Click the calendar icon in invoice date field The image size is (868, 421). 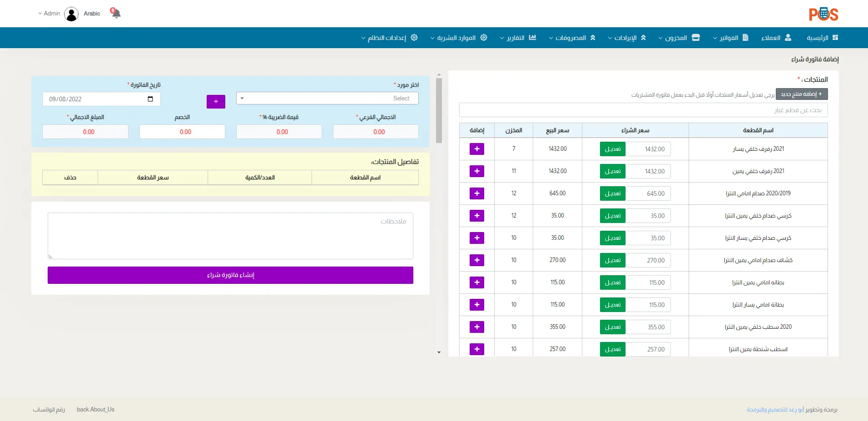[150, 99]
